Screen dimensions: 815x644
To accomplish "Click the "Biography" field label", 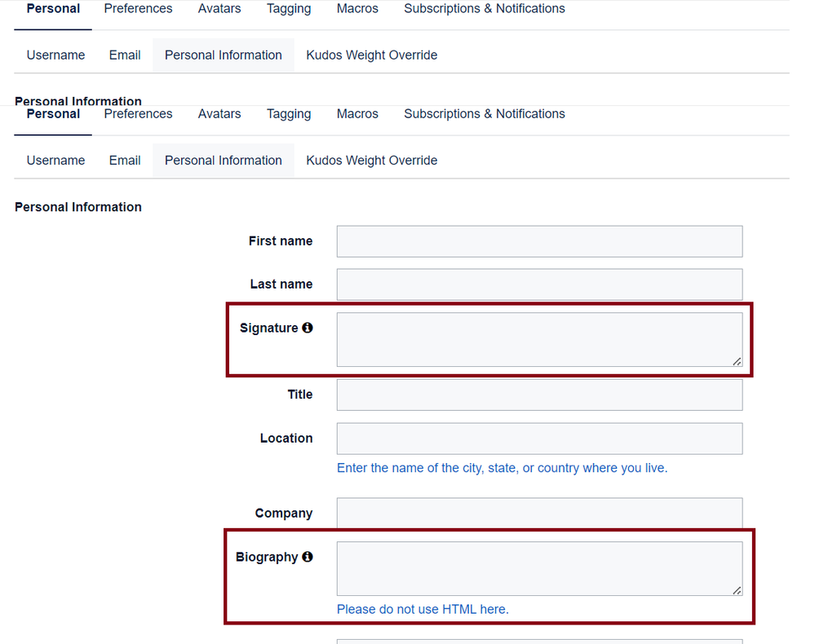I will coord(267,558).
